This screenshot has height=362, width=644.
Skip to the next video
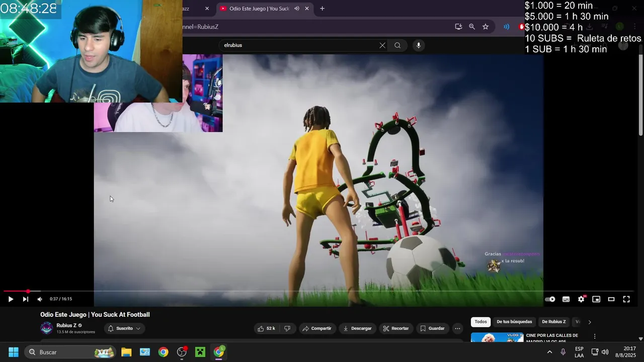(x=25, y=299)
